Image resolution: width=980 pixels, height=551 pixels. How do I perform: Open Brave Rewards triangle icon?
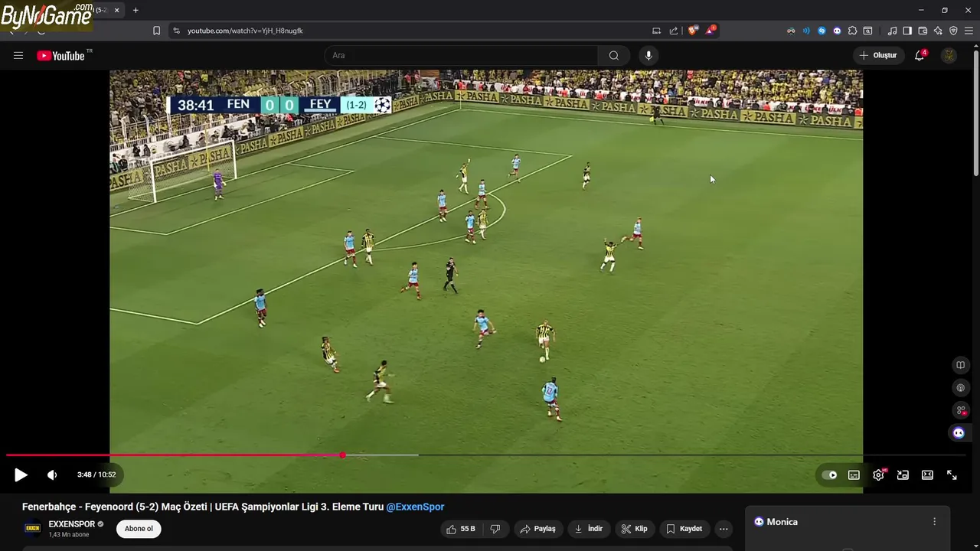pos(710,31)
